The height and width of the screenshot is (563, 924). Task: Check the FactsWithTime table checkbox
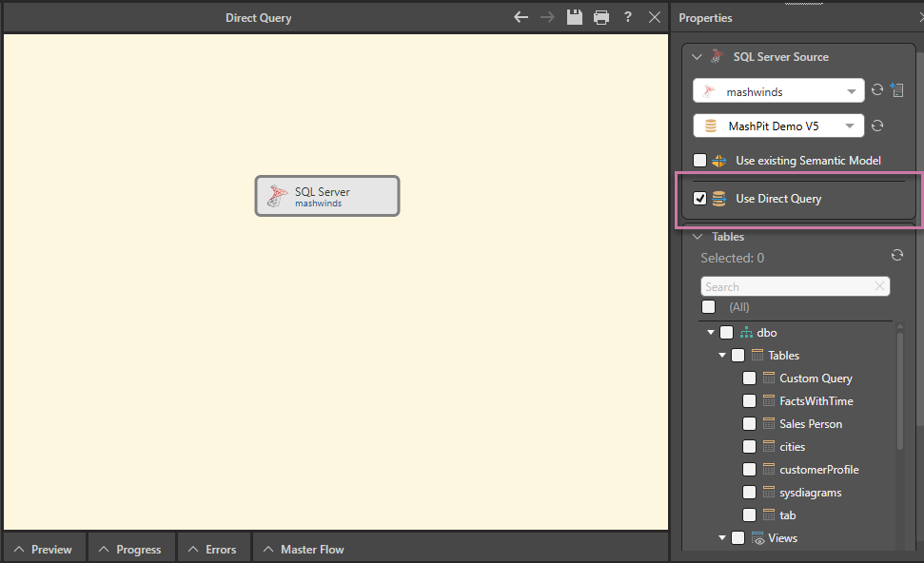click(750, 401)
